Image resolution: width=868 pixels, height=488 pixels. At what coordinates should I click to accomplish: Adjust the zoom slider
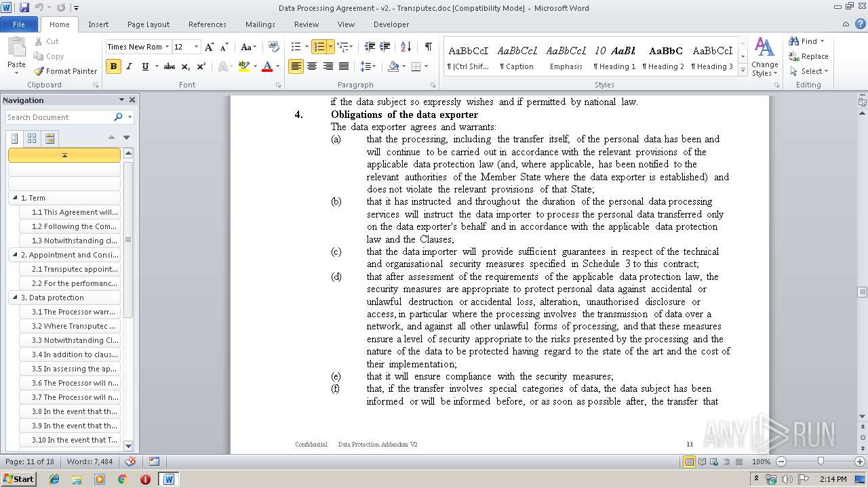pyautogui.click(x=821, y=462)
